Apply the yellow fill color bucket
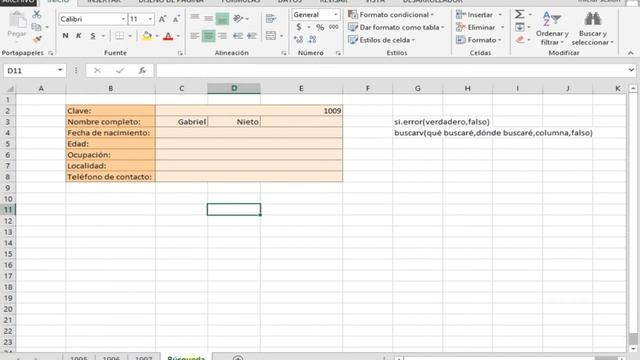Screen dimensions: 640x360 [x=147, y=36]
